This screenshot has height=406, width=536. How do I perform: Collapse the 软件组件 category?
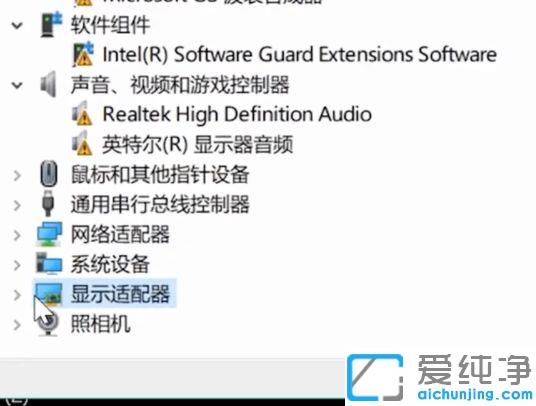pyautogui.click(x=17, y=26)
